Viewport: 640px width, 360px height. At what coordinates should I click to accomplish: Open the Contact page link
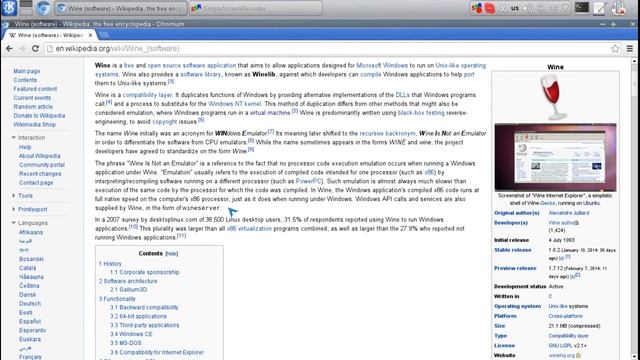pos(36,183)
